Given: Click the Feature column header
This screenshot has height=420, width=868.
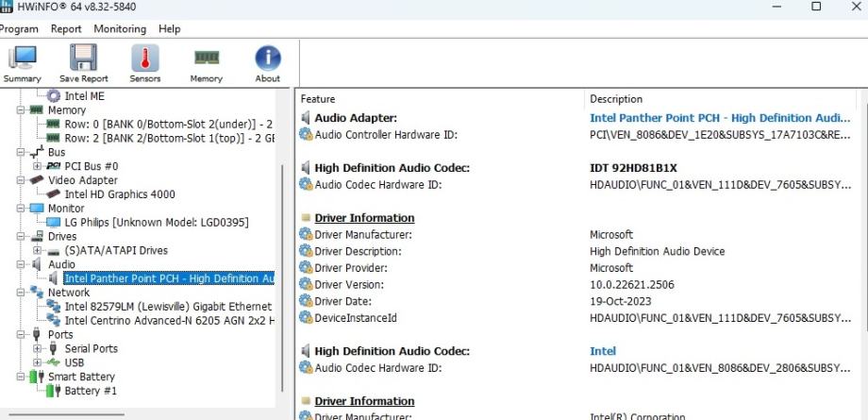Looking at the screenshot, I should 318,99.
